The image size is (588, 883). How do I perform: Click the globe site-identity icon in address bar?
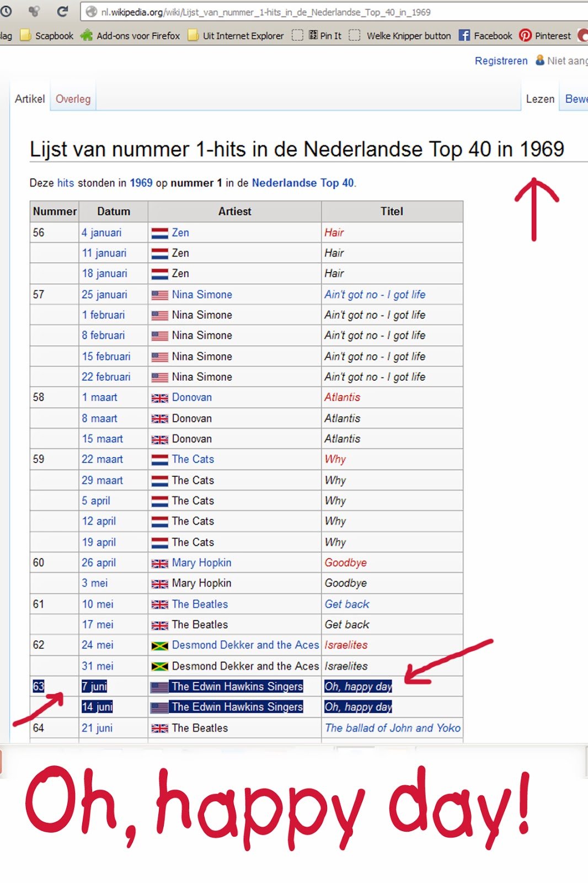(91, 12)
